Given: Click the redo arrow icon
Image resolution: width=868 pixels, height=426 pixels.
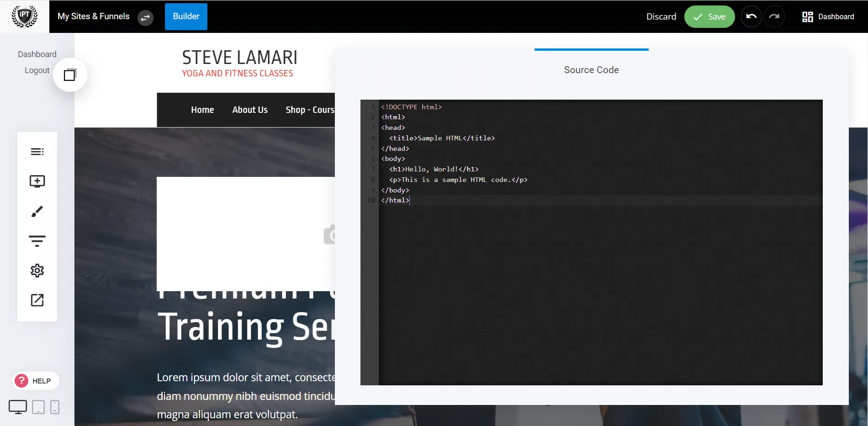Looking at the screenshot, I should tap(775, 16).
